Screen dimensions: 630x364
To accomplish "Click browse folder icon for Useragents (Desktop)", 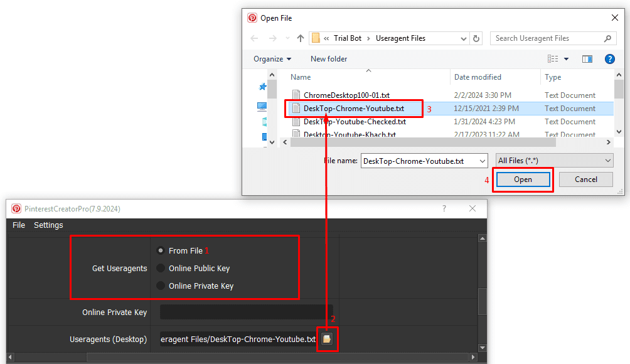I will coord(327,339).
